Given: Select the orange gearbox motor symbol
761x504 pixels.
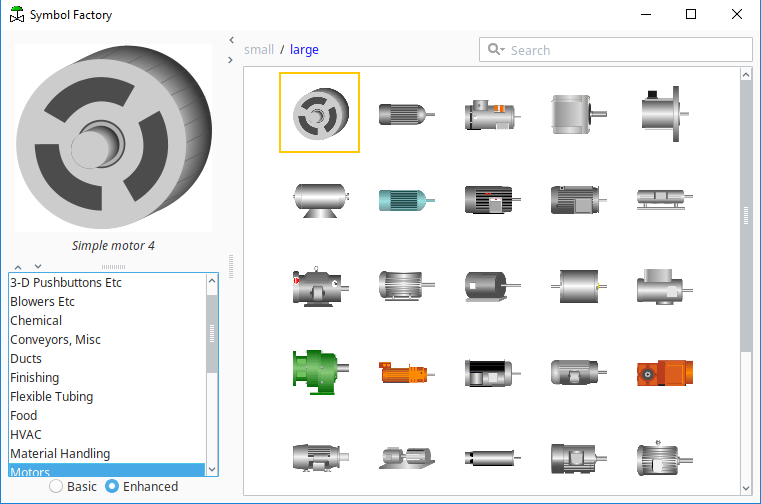Looking at the screenshot, I should 664,372.
